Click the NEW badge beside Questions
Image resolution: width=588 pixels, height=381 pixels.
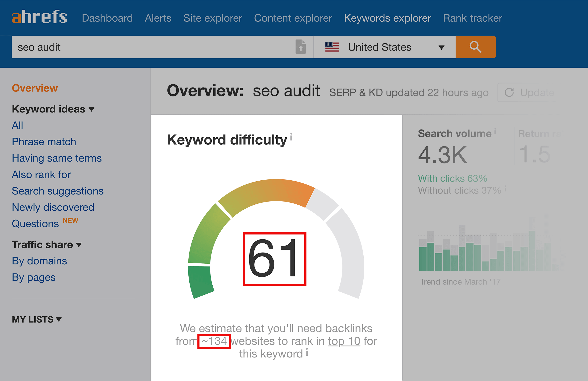[70, 220]
